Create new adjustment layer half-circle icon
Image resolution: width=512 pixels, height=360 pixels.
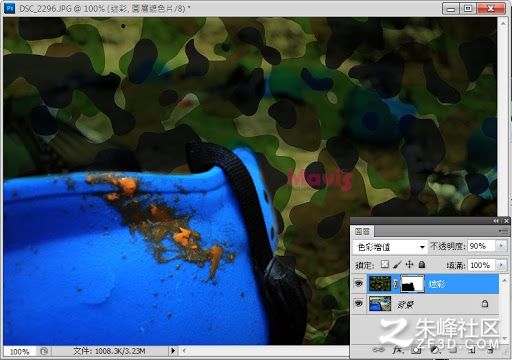[x=434, y=350]
